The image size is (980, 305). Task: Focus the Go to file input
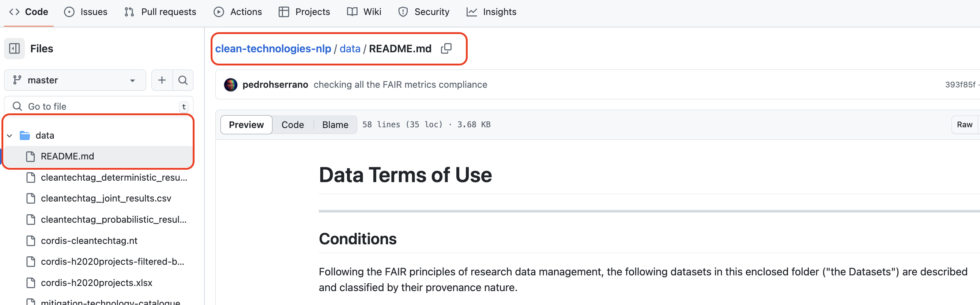(x=98, y=106)
